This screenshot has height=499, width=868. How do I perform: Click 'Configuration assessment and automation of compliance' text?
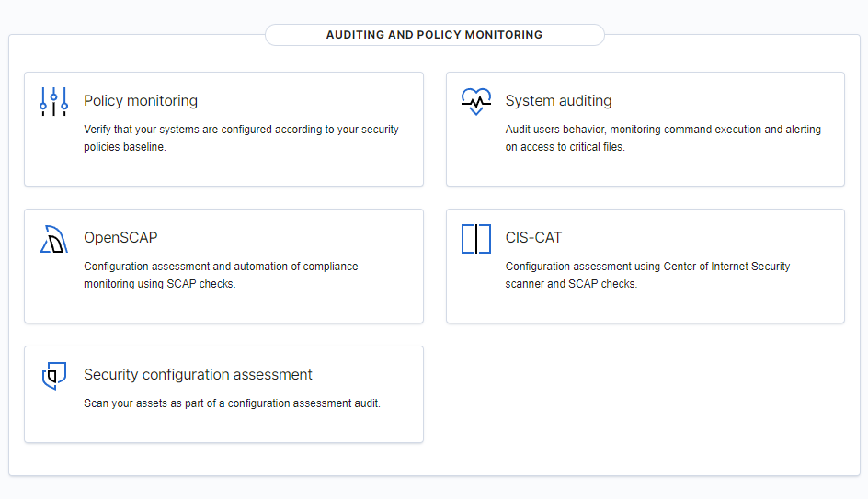click(221, 275)
